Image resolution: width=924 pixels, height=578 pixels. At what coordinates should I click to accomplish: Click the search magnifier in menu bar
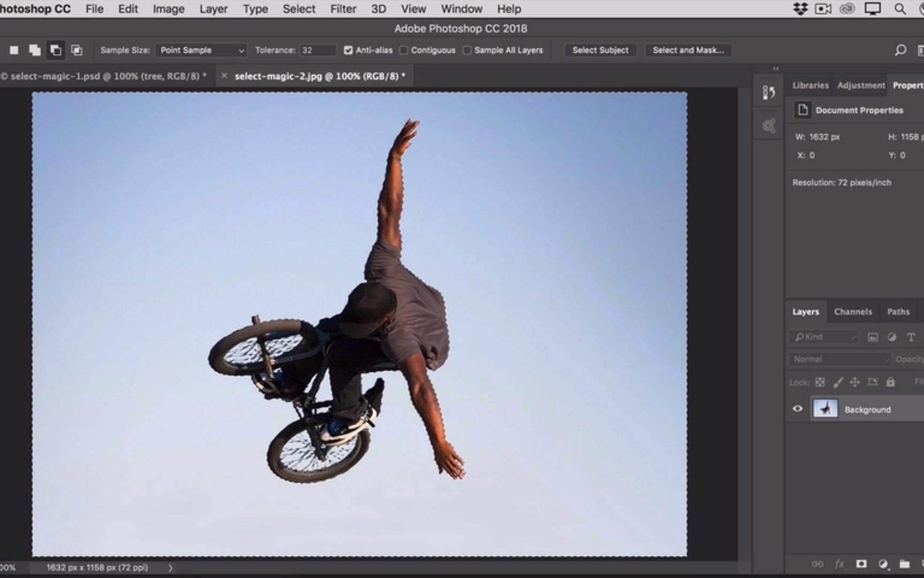click(899, 9)
